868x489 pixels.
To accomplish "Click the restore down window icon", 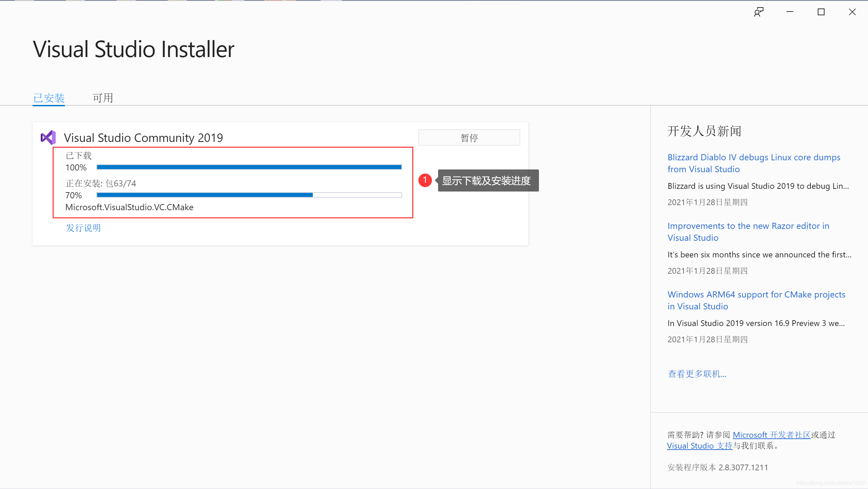I will 821,12.
